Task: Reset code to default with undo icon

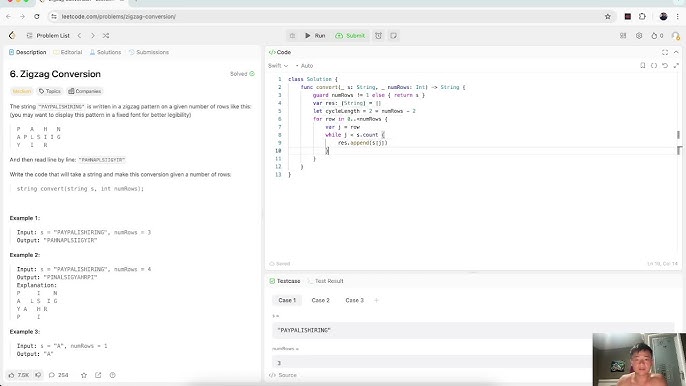Action: click(x=665, y=66)
